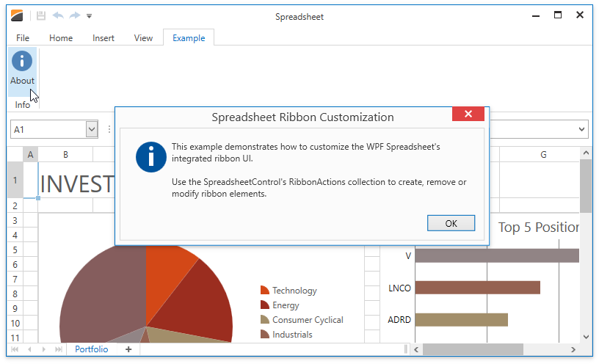Click Technology legend color marker
The height and width of the screenshot is (364, 599).
[265, 291]
